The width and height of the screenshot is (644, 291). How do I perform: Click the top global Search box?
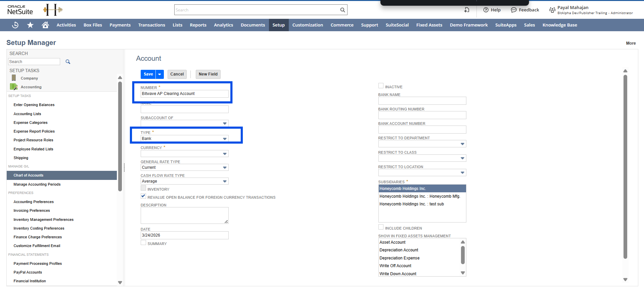tap(257, 10)
